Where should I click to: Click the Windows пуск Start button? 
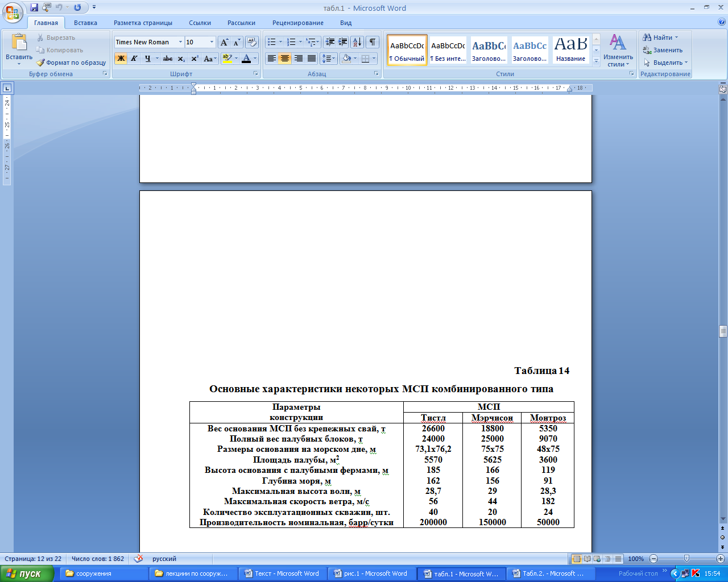click(27, 573)
